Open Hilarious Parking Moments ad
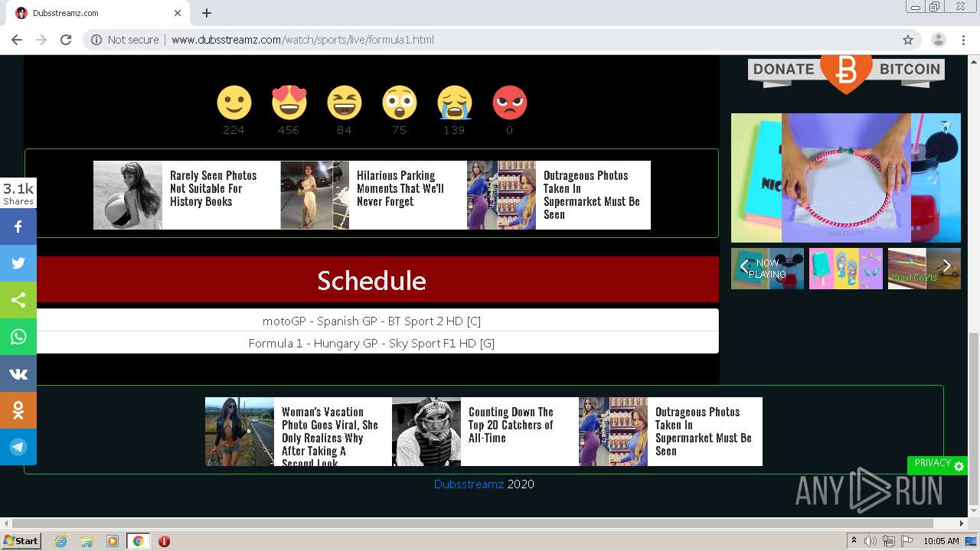The width and height of the screenshot is (980, 551). click(373, 195)
